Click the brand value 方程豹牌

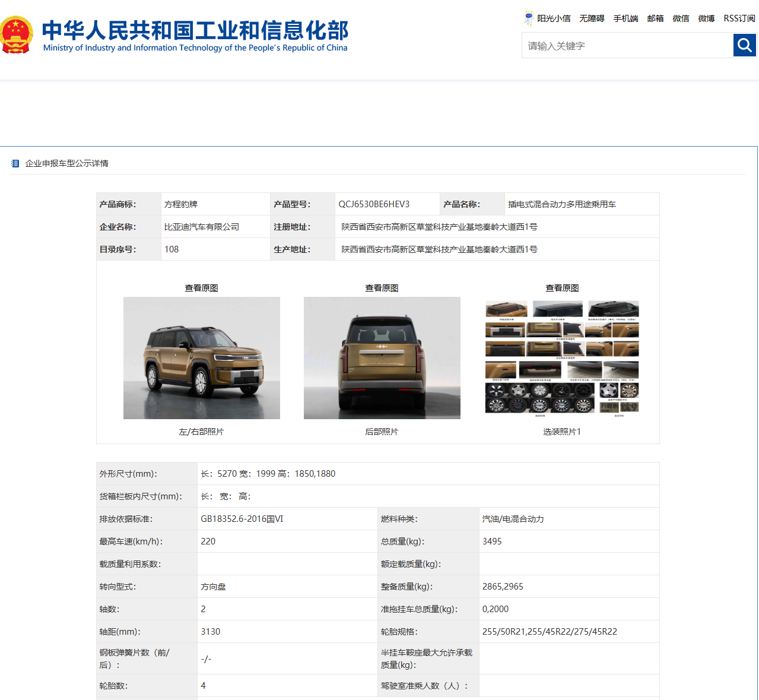181,204
